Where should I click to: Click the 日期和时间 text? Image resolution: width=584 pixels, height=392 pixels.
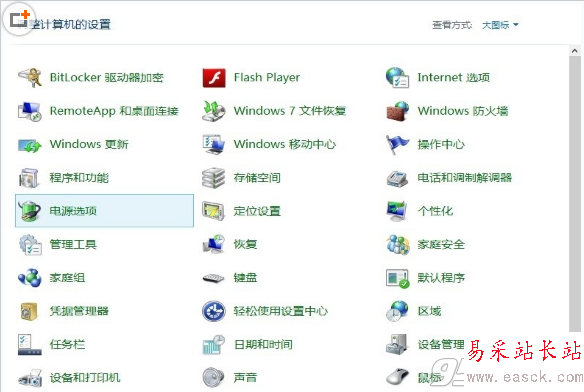263,344
